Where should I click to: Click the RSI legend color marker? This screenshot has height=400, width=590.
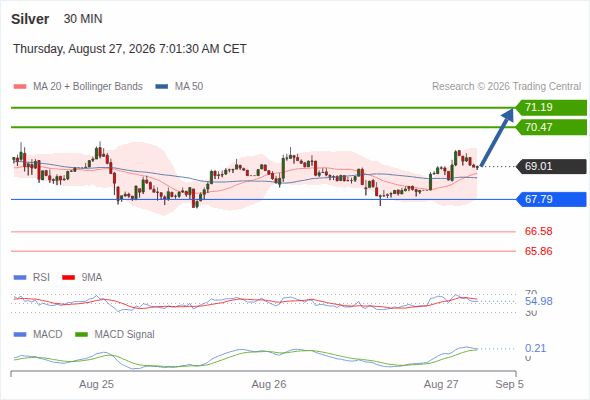[x=20, y=278]
